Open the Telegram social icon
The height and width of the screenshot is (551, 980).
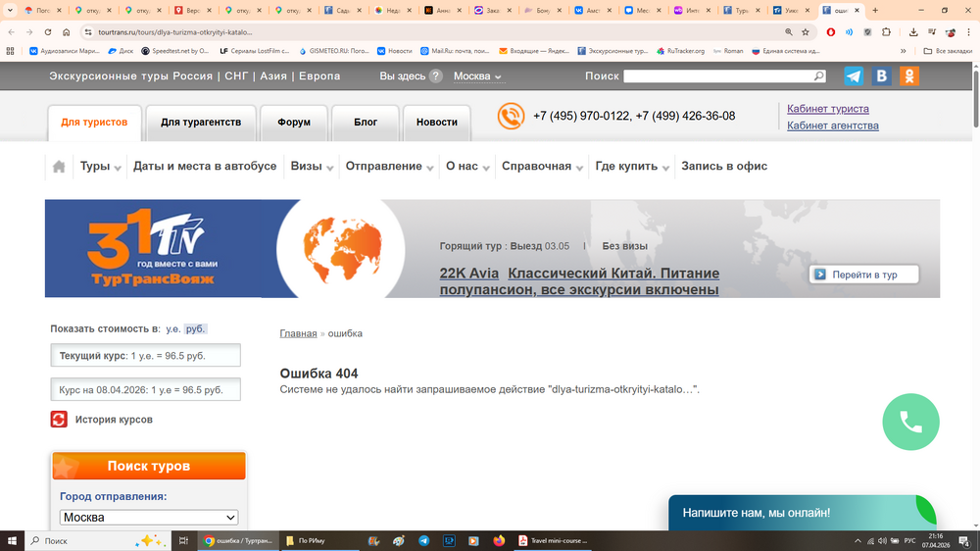click(x=854, y=76)
